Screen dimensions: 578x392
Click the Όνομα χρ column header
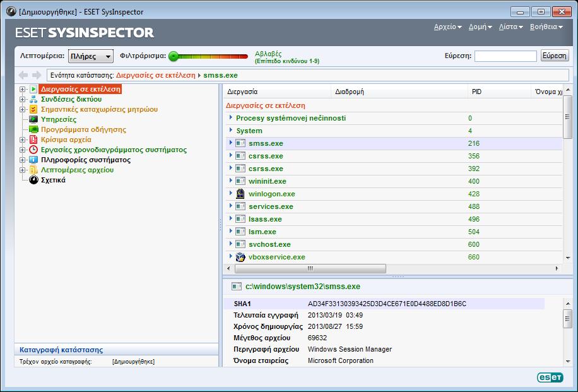coord(547,92)
